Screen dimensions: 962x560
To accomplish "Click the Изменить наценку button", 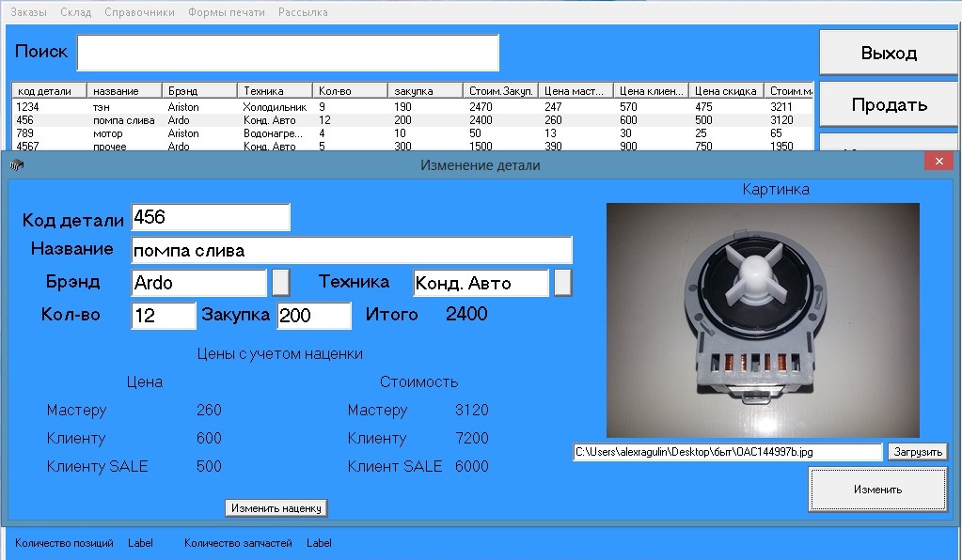I will (x=276, y=508).
